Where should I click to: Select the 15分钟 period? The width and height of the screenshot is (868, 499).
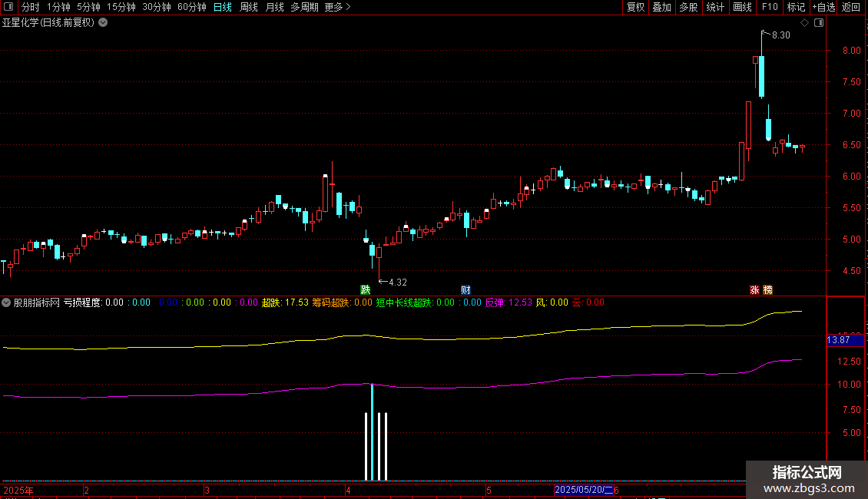(121, 7)
